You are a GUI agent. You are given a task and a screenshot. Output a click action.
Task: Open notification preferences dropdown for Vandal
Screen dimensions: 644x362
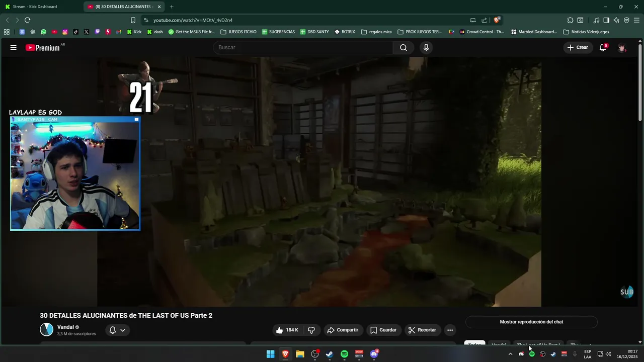pos(117,330)
